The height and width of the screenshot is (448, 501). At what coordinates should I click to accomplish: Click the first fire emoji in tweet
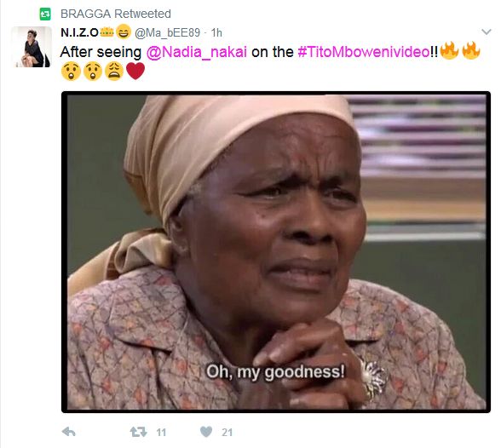pos(449,50)
